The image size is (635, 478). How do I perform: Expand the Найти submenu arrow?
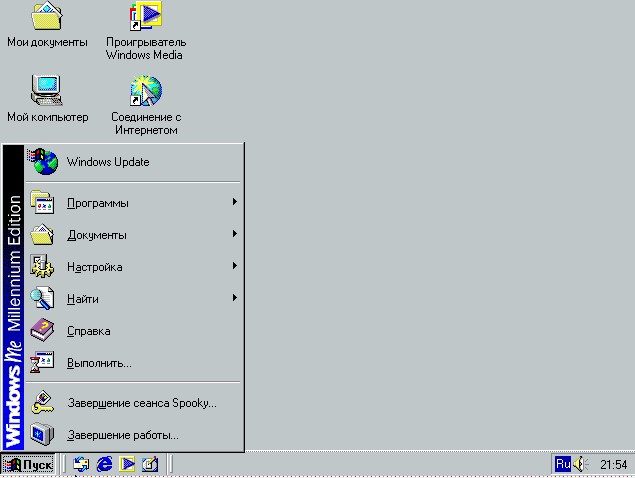(234, 298)
